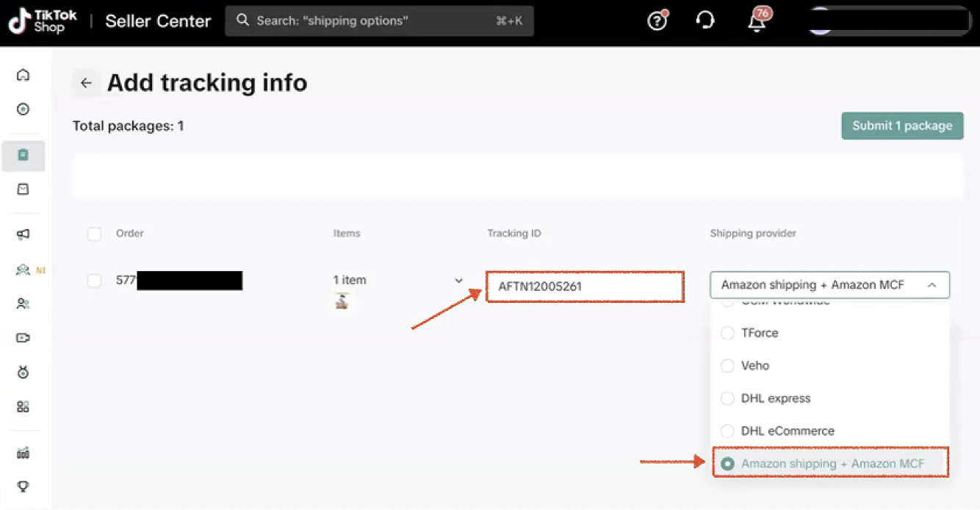This screenshot has height=510, width=980.
Task: Tick the select-all checkbox beside Order header
Action: click(94, 234)
